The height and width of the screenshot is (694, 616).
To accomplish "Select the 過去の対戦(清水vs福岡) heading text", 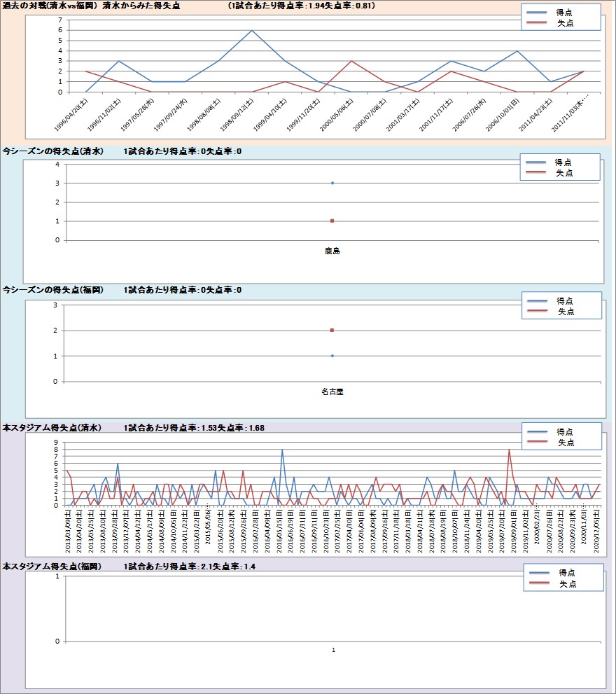I will [48, 6].
